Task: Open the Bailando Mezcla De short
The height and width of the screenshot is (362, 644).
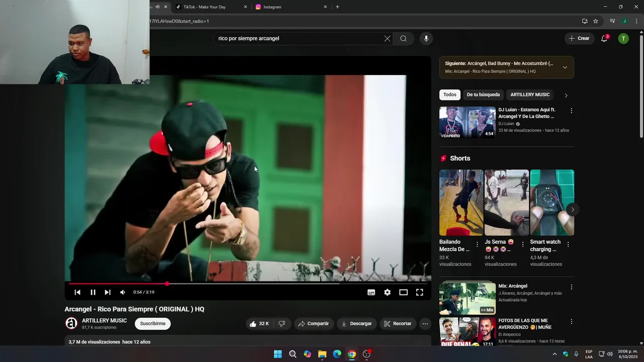Action: pos(461,203)
